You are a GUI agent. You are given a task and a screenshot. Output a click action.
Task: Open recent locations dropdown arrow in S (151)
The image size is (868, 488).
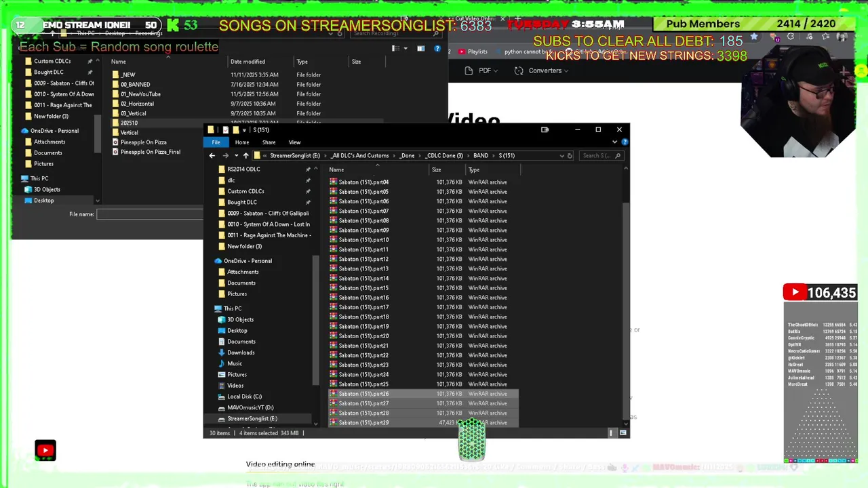236,156
